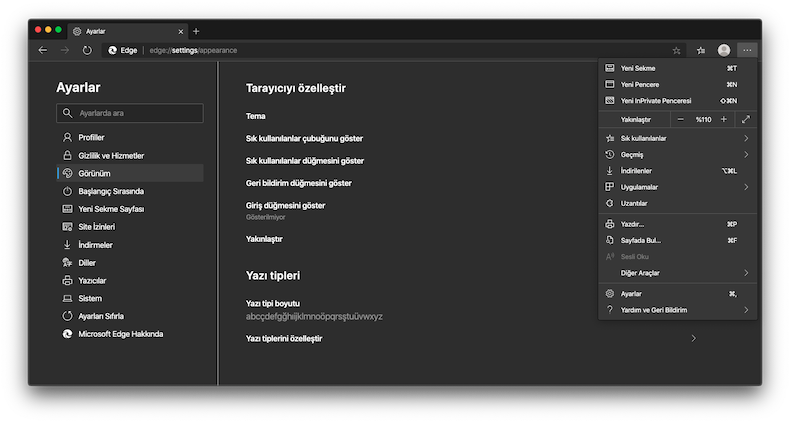
Task: Open a new tab with plus icon
Action: (x=196, y=31)
